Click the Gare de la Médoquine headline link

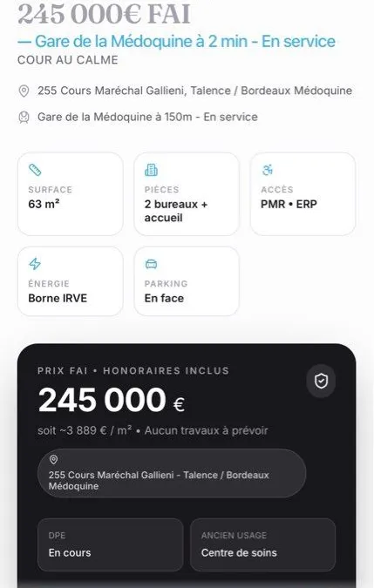click(176, 41)
